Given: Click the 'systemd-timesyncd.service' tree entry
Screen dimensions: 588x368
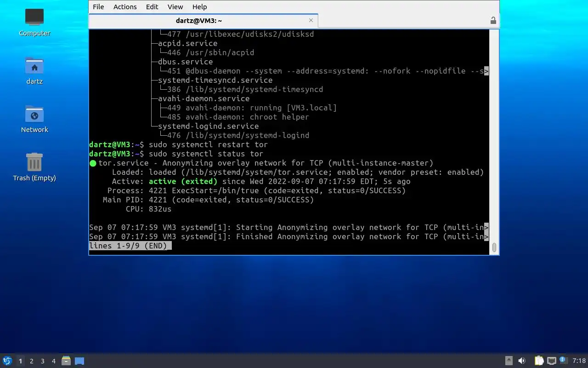Looking at the screenshot, I should 215,80.
